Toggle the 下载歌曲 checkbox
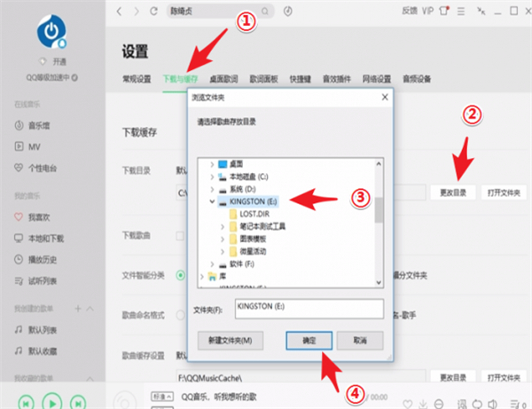Screen dimensions: 532x409 [x=180, y=236]
